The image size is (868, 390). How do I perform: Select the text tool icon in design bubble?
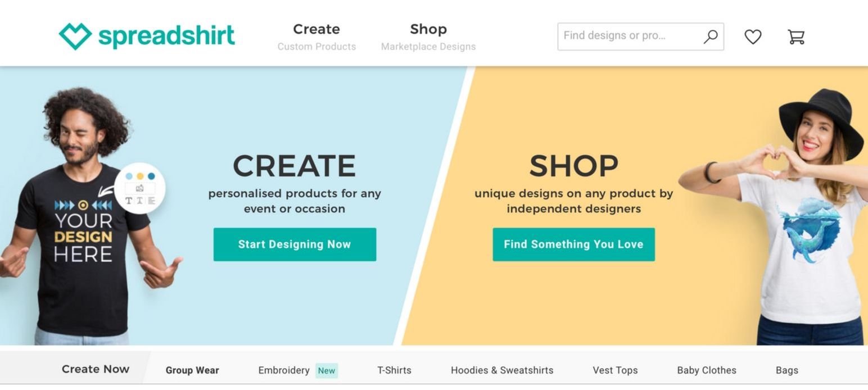pyautogui.click(x=129, y=201)
